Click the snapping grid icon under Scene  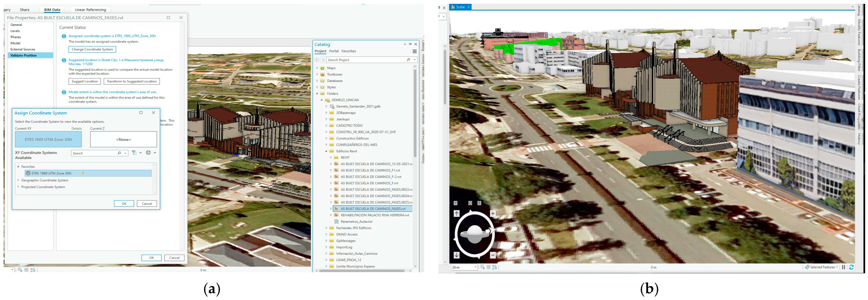click(488, 267)
